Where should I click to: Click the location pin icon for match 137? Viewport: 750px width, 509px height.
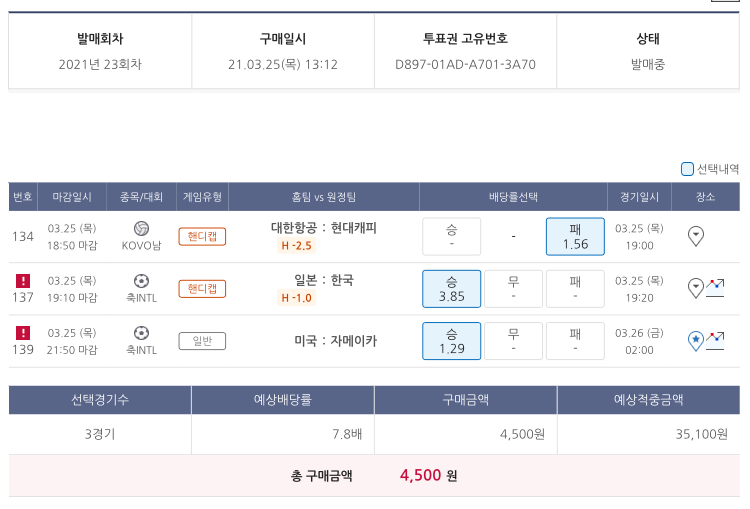coord(696,289)
